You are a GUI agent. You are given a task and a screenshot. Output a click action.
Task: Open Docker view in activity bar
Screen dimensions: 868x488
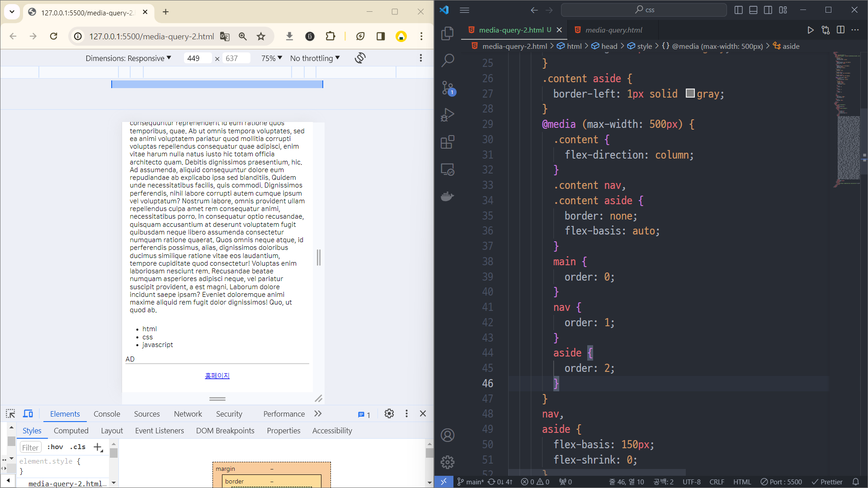(447, 197)
